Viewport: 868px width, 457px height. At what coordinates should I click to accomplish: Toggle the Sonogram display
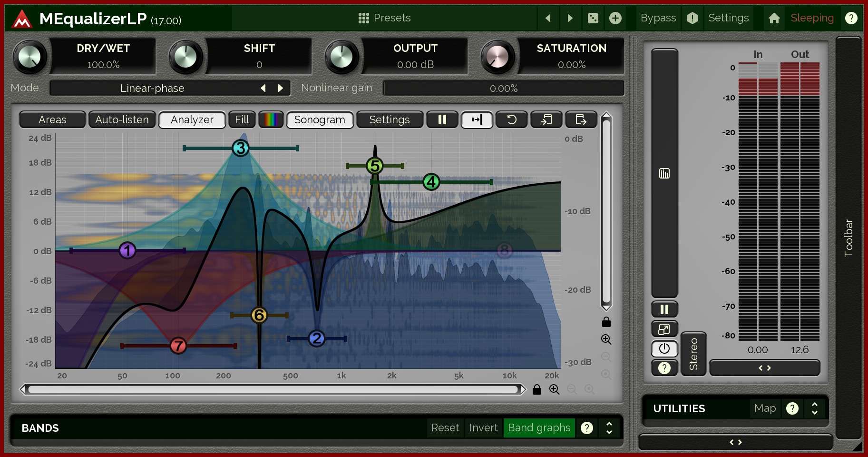click(x=319, y=119)
